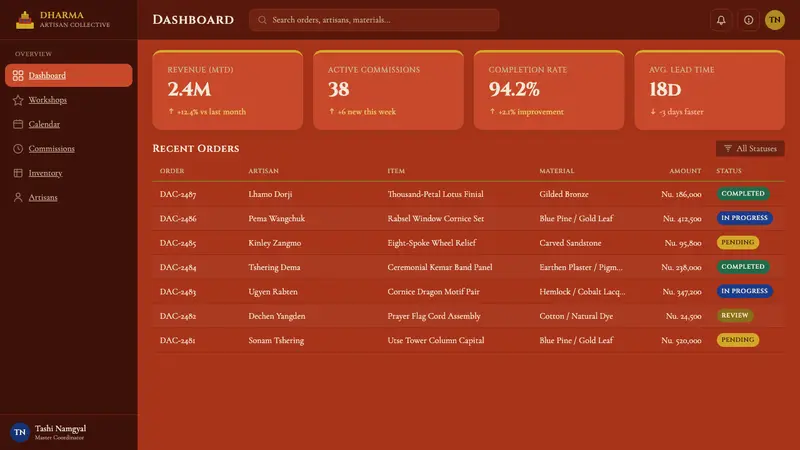Click the In Progress badge for DAC-2486
800x450 pixels.
(744, 218)
